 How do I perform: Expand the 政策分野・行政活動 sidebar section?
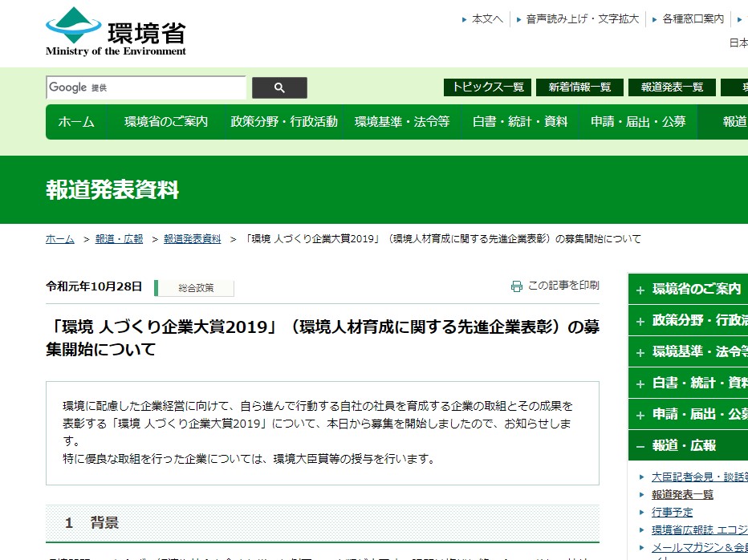click(640, 321)
